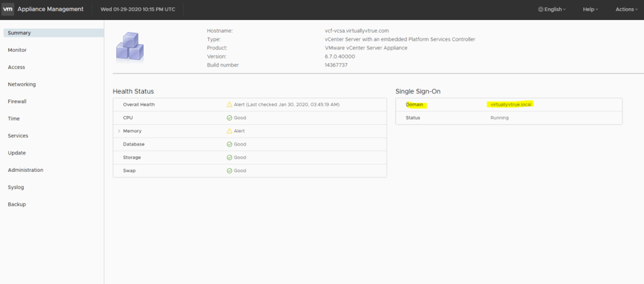Click the VMware vm logo icon
The width and height of the screenshot is (644, 284).
click(x=9, y=9)
